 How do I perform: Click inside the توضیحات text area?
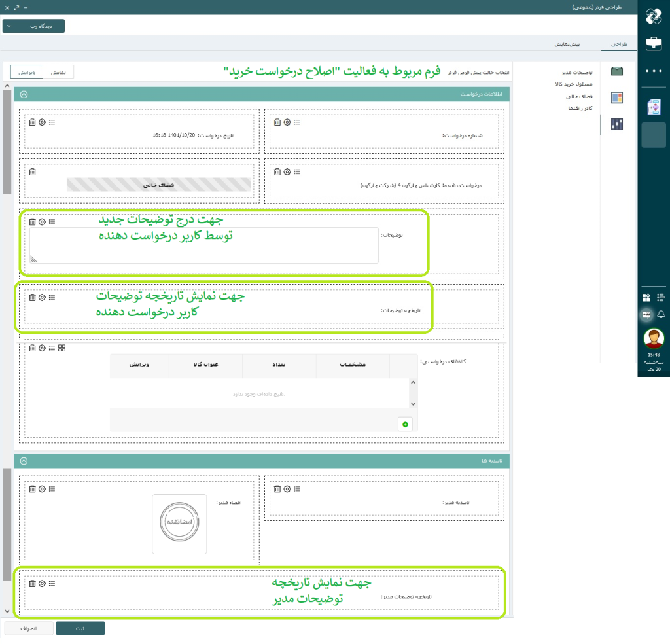tap(204, 245)
